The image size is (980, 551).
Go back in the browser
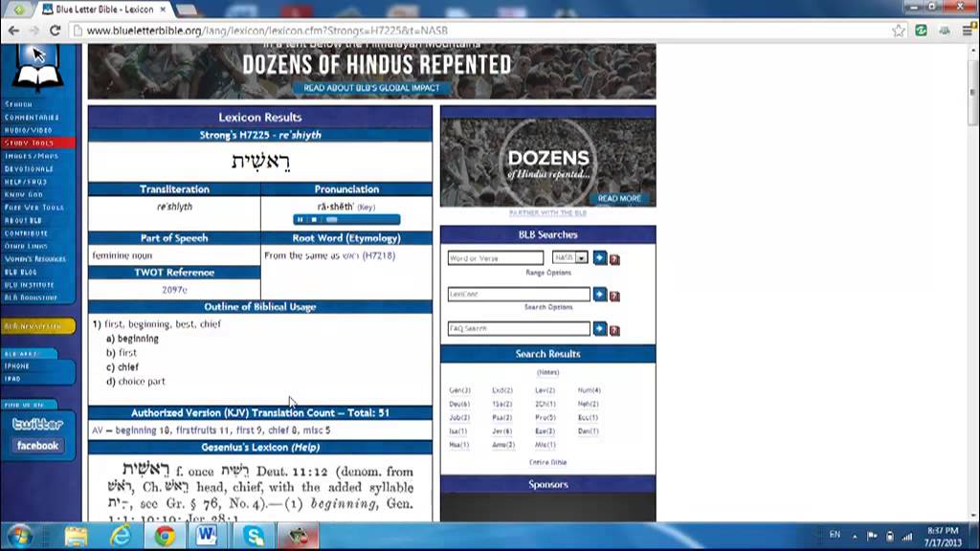point(13,30)
